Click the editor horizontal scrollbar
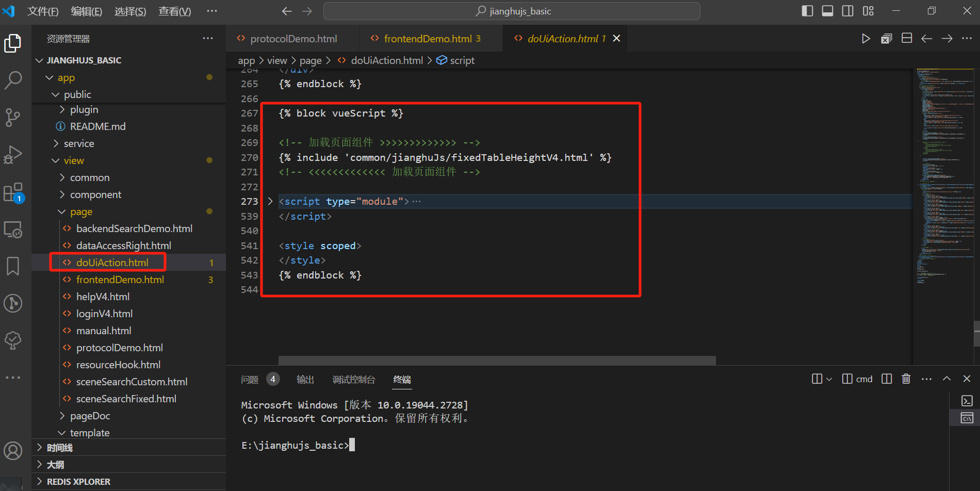The width and height of the screenshot is (980, 491). 497,360
